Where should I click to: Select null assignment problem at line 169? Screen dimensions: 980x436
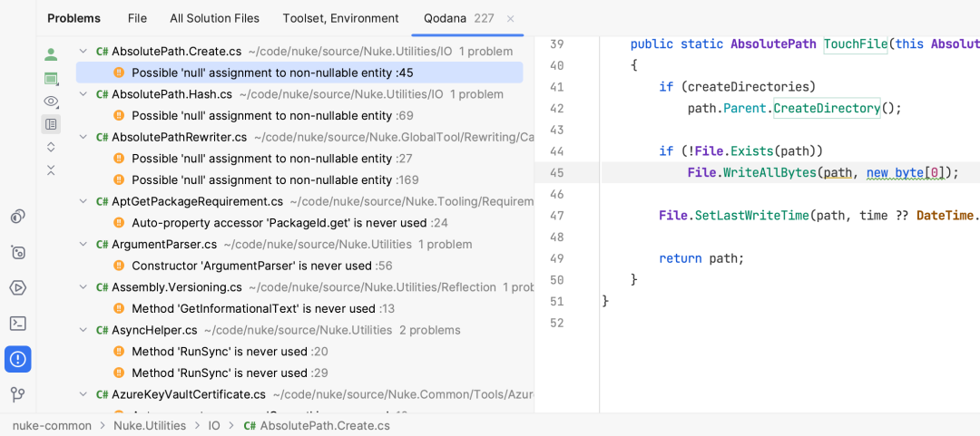click(x=299, y=179)
